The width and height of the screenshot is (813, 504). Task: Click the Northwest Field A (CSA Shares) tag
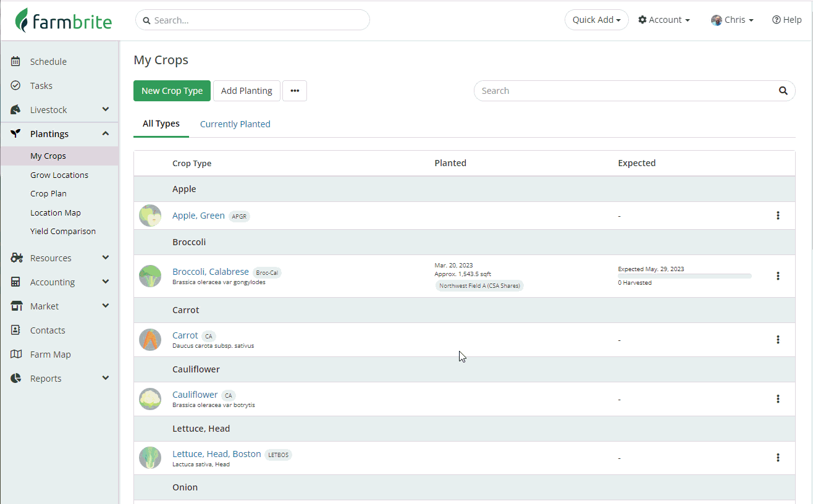pyautogui.click(x=479, y=286)
